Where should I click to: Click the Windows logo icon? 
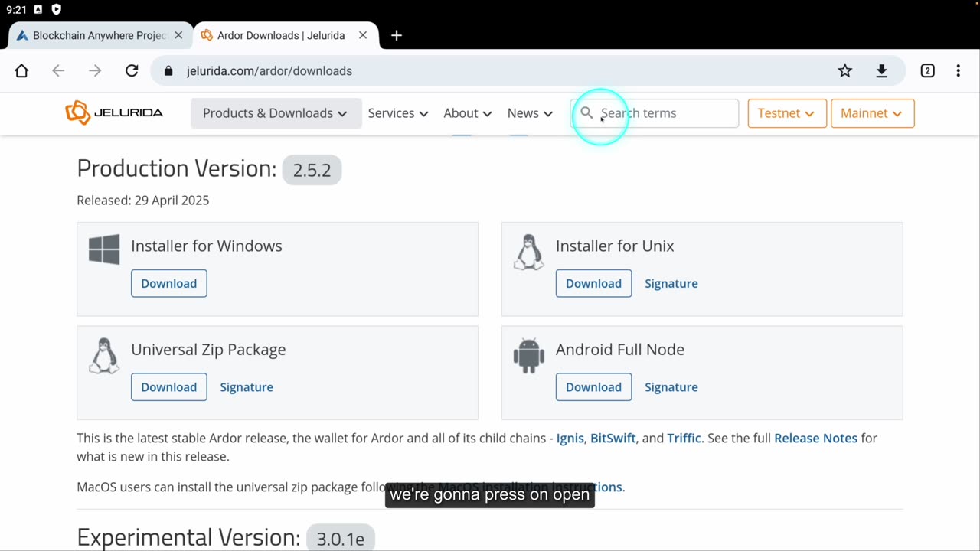click(104, 249)
